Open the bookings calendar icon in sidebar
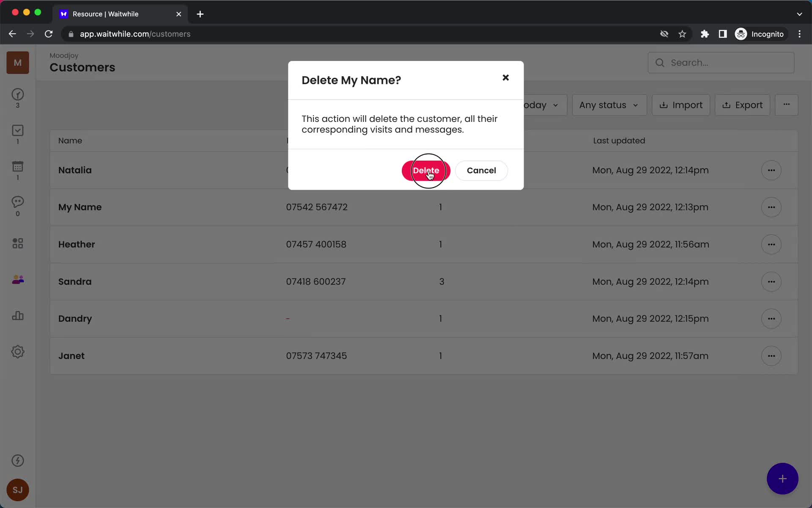The width and height of the screenshot is (812, 508). 17,166
